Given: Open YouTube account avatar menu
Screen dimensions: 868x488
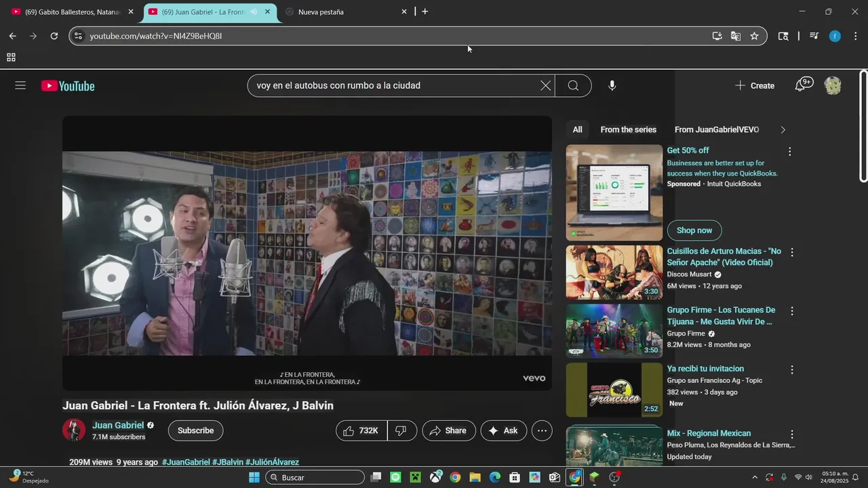Looking at the screenshot, I should click(x=833, y=85).
